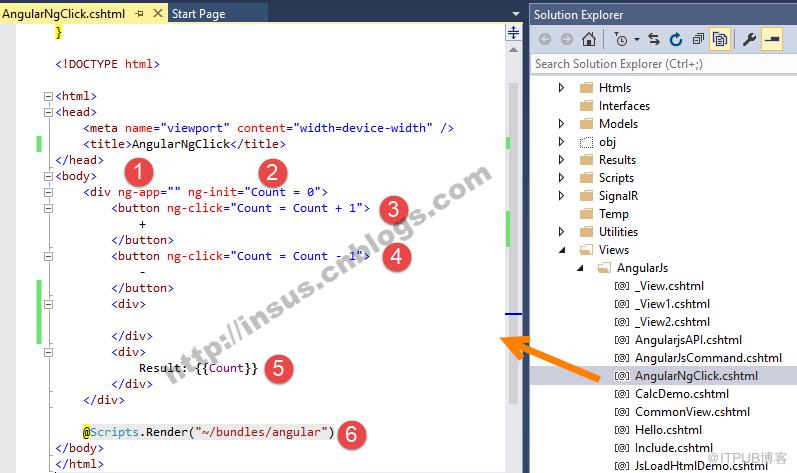Collapse the <body> code outlining region

click(48, 176)
